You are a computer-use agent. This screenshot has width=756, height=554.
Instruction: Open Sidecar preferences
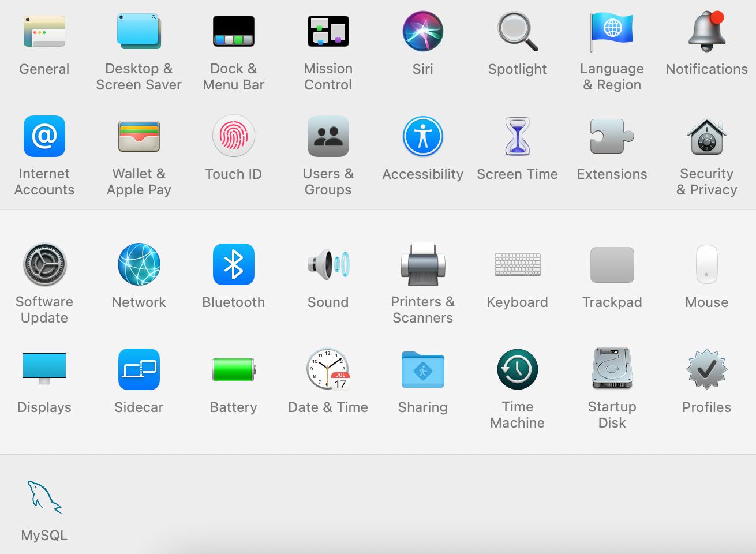(x=139, y=369)
